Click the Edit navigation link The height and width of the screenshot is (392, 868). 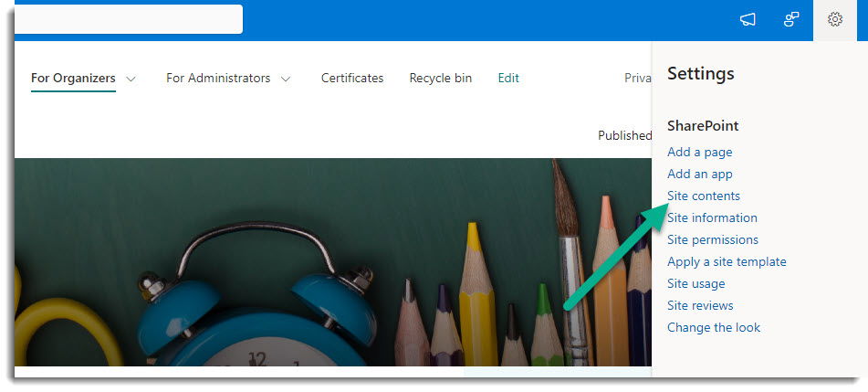pos(508,79)
